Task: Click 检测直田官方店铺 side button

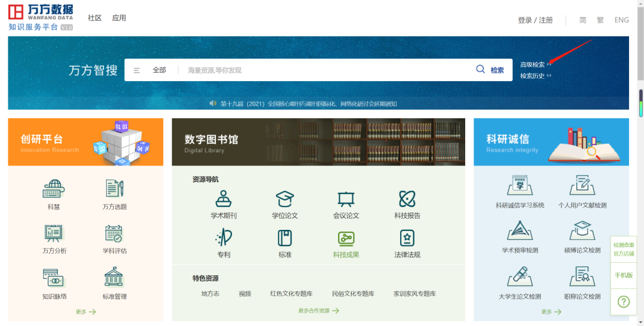Action: click(x=624, y=250)
